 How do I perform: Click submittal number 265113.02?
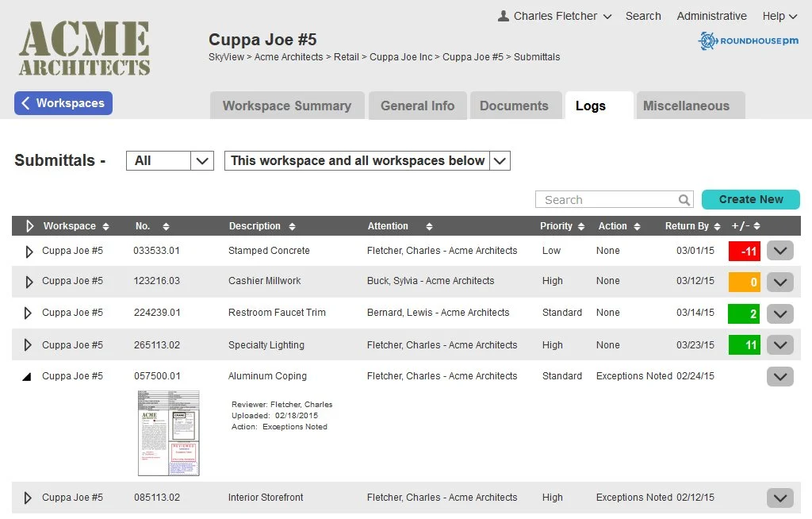157,345
